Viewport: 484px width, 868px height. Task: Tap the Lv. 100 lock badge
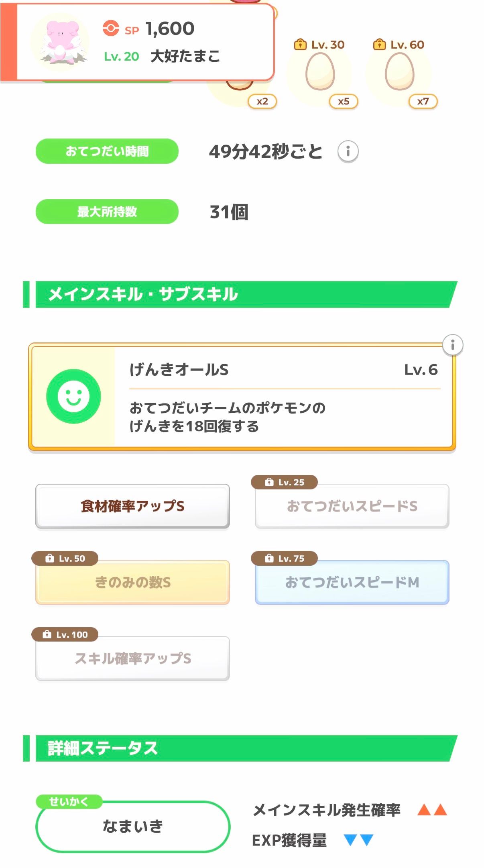click(x=65, y=634)
